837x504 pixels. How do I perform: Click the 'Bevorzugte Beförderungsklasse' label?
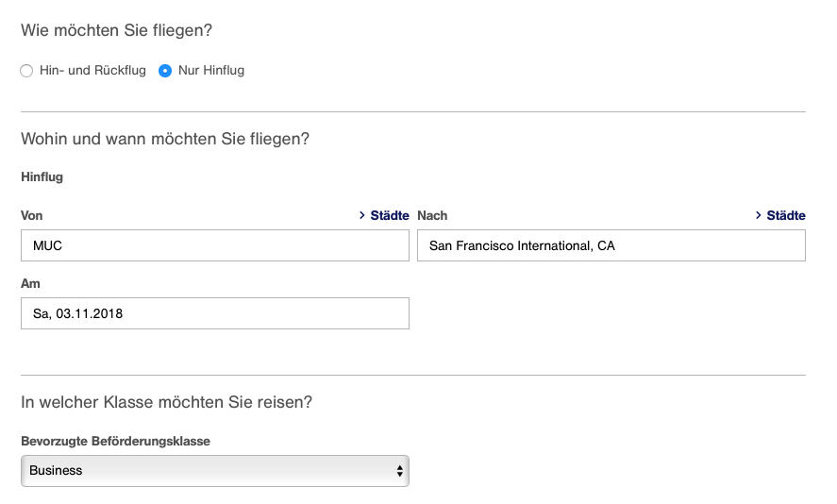(x=115, y=442)
